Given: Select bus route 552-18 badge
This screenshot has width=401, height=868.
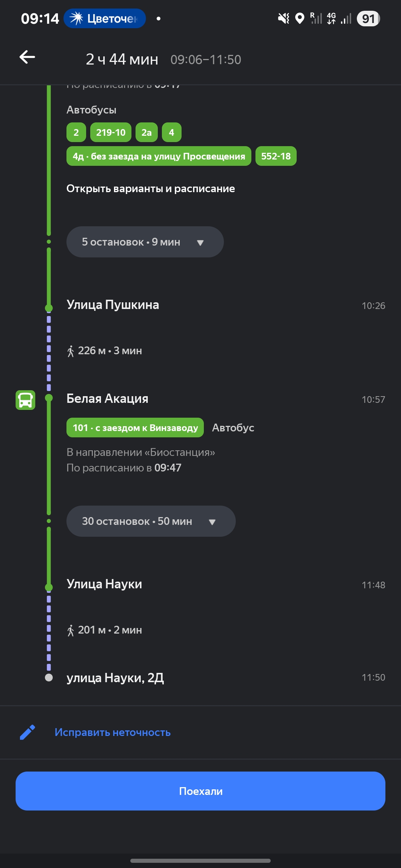Looking at the screenshot, I should pyautogui.click(x=276, y=156).
